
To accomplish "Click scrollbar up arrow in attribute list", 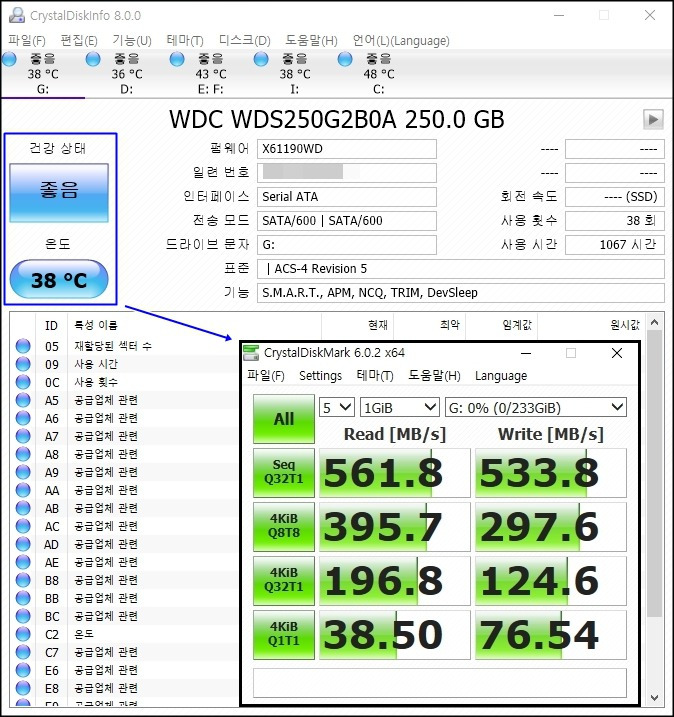I will tap(654, 322).
